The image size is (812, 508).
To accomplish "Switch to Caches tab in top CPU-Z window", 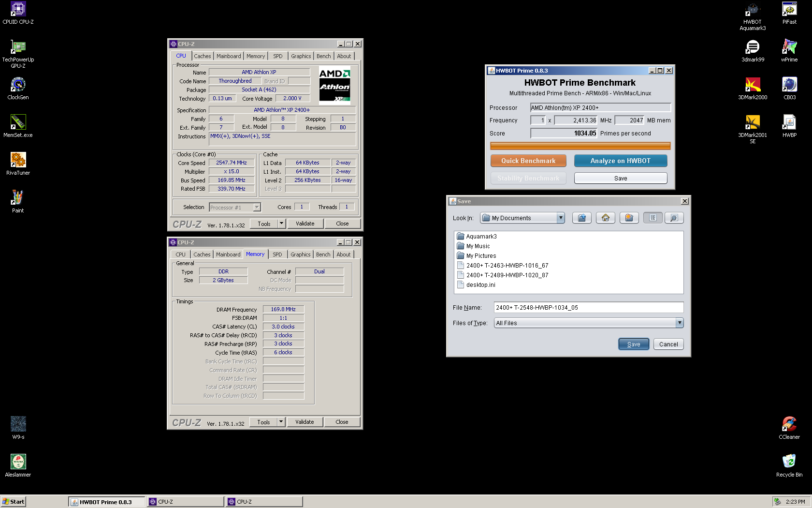I will coord(203,56).
